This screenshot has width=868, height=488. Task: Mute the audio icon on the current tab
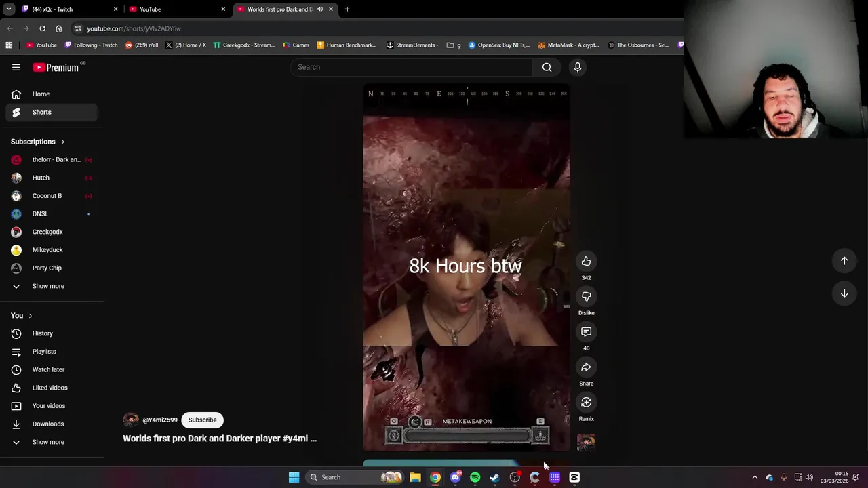click(319, 9)
